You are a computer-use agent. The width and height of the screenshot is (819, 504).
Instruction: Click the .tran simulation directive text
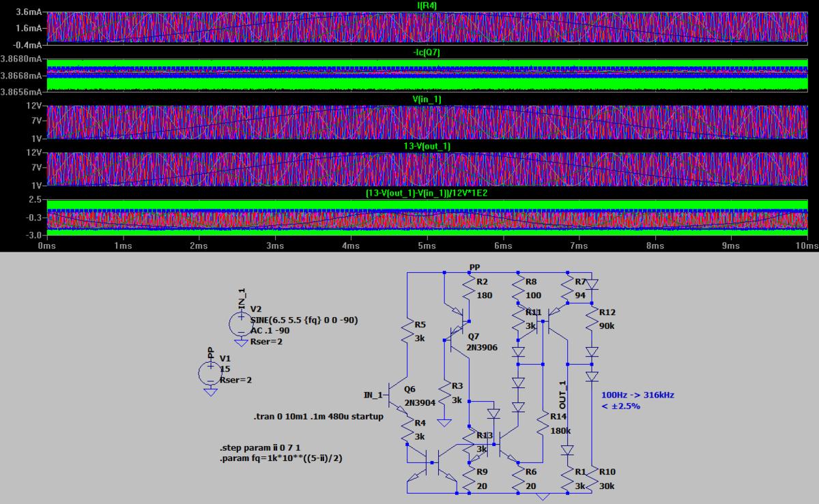tap(319, 416)
